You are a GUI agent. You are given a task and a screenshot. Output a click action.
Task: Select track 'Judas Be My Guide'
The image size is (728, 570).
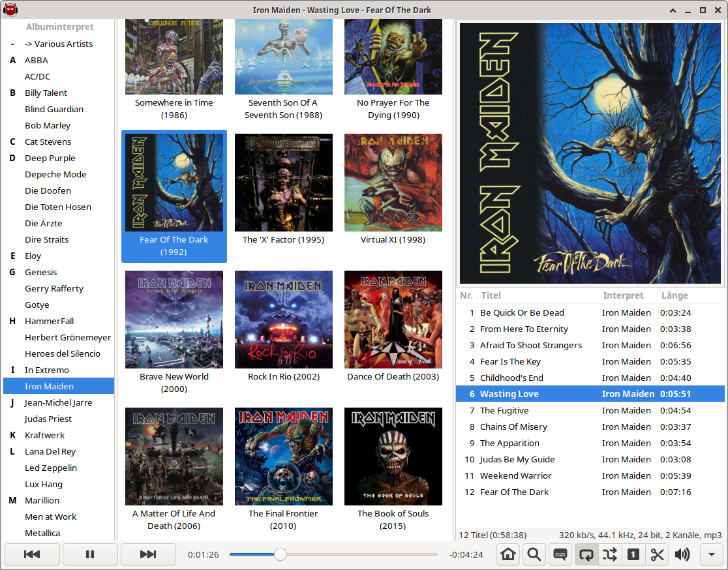590,460
